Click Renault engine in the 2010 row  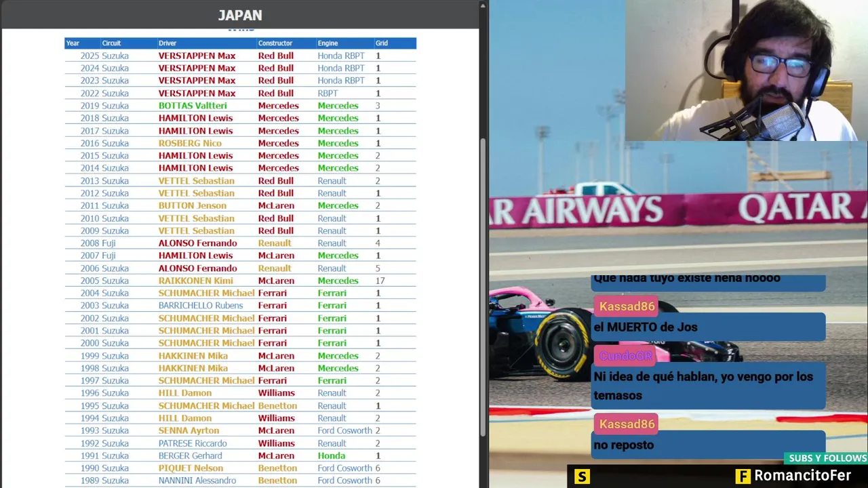[332, 218]
